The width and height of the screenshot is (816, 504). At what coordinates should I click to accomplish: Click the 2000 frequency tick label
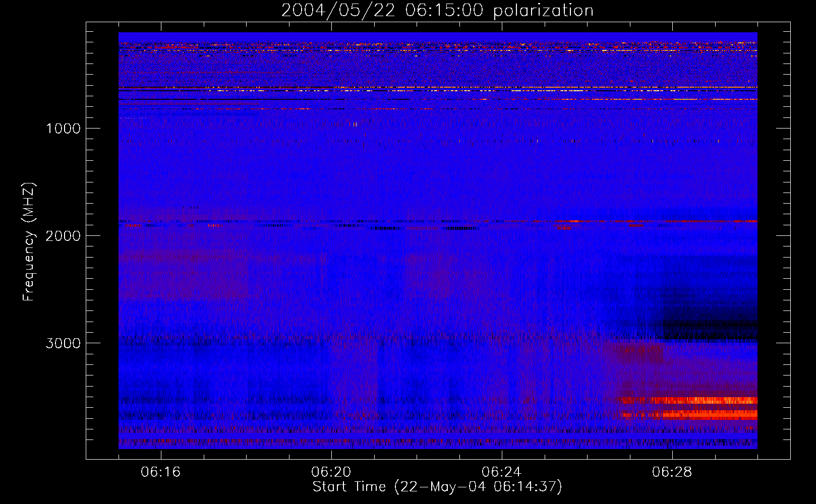(x=63, y=236)
